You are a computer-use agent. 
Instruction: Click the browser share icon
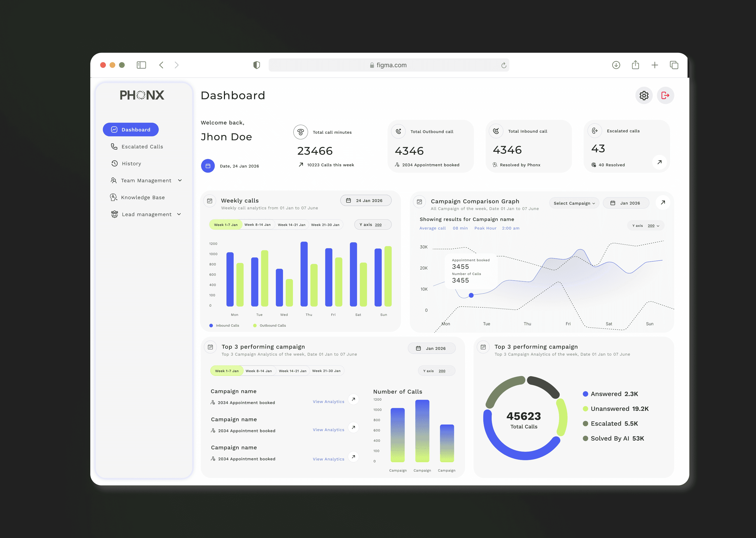(635, 65)
